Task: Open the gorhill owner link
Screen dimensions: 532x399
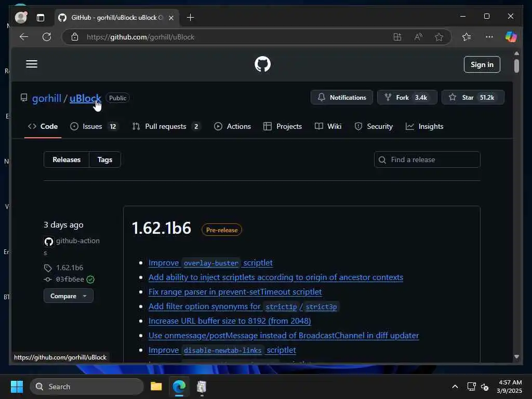Action: click(x=46, y=98)
